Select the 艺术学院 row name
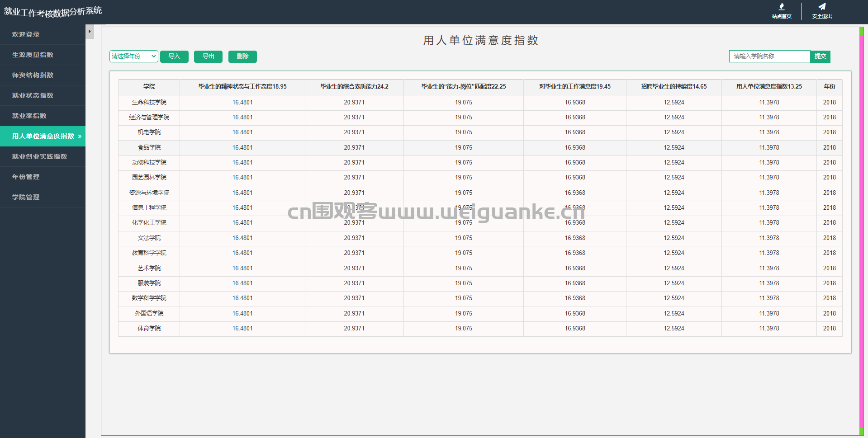 (149, 268)
